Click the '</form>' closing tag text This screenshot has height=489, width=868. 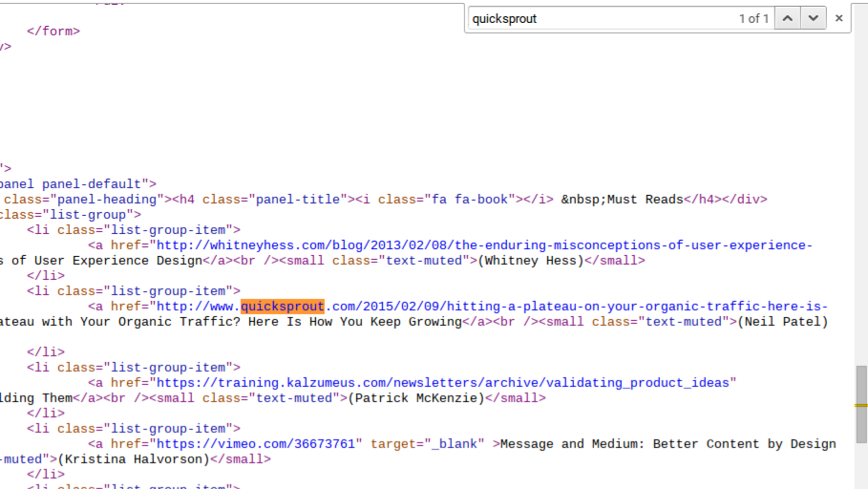(53, 31)
